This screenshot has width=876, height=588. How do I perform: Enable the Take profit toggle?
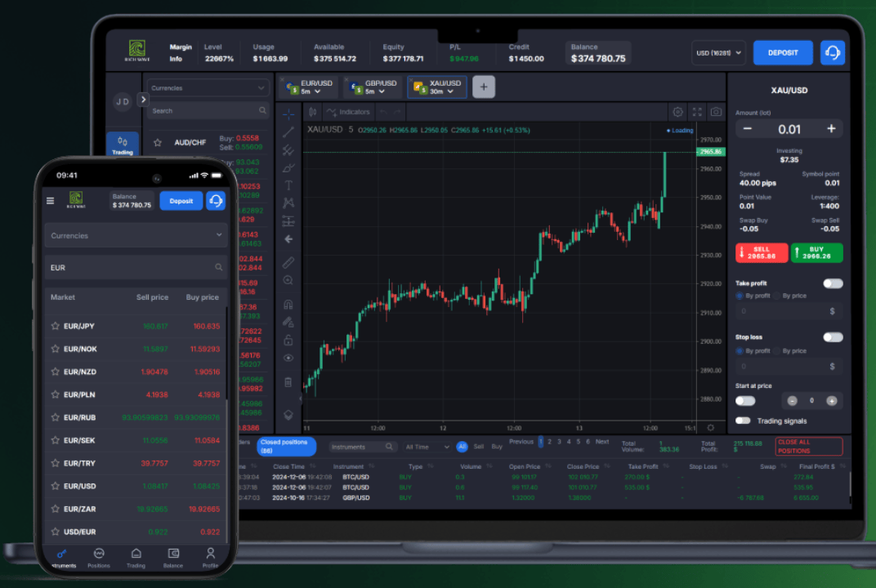(833, 283)
